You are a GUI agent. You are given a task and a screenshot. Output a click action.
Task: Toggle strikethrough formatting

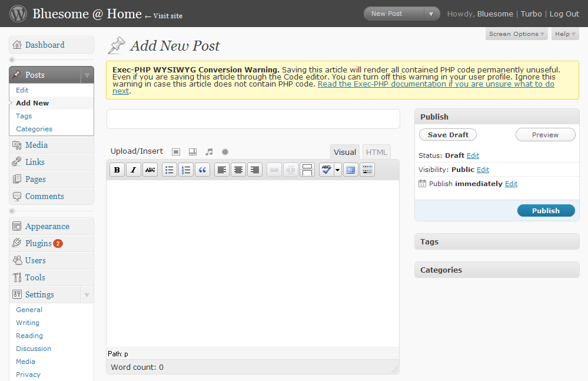150,170
